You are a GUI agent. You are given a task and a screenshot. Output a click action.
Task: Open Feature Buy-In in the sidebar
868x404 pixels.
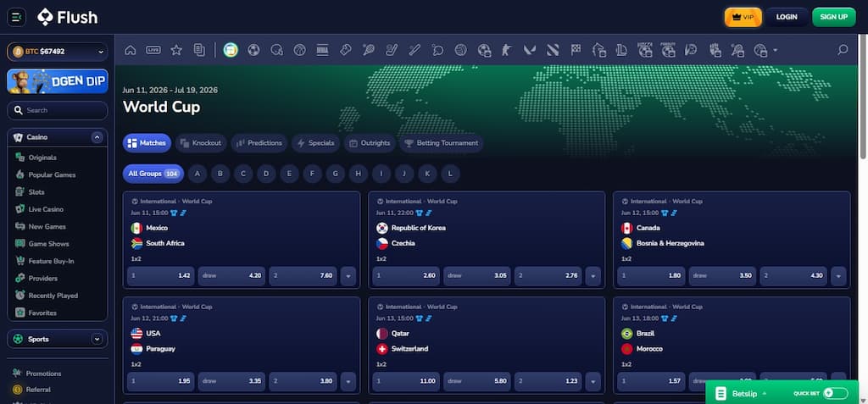point(51,261)
